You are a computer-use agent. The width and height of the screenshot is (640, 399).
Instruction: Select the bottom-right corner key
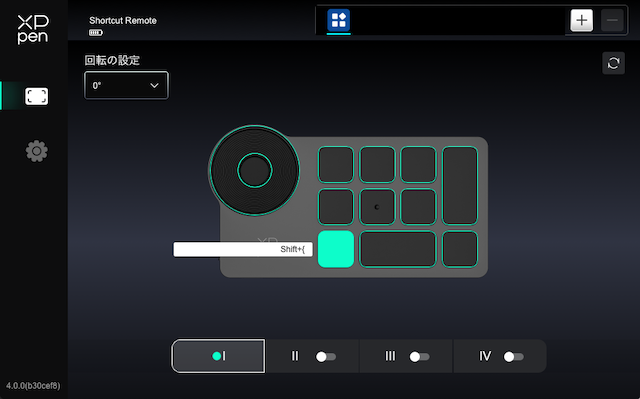[x=460, y=249]
